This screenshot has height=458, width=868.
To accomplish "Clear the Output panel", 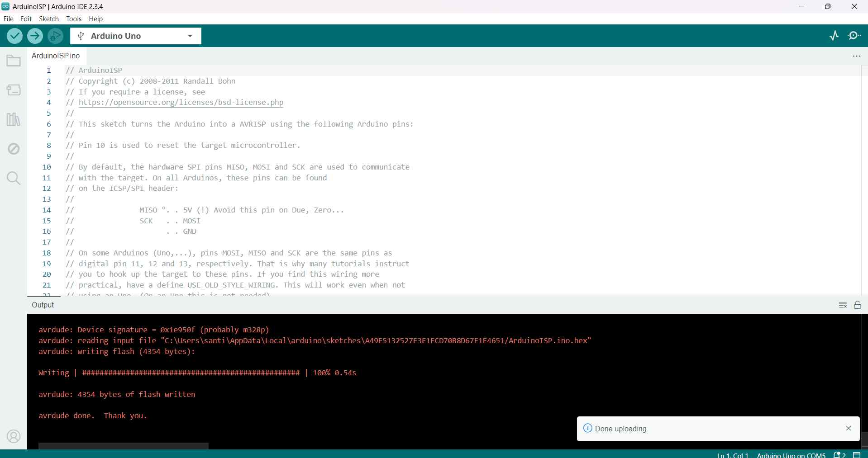I will point(843,305).
